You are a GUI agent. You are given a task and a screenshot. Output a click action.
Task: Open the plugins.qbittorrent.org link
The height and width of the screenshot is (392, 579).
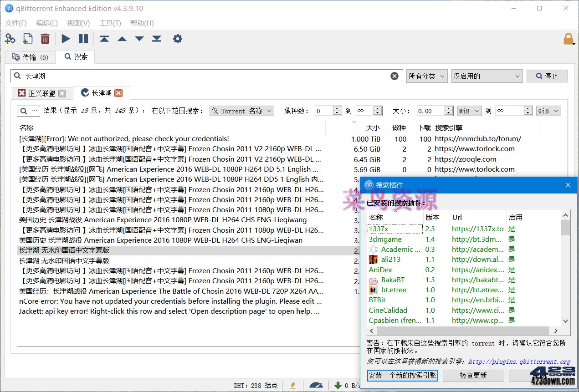coord(519,361)
